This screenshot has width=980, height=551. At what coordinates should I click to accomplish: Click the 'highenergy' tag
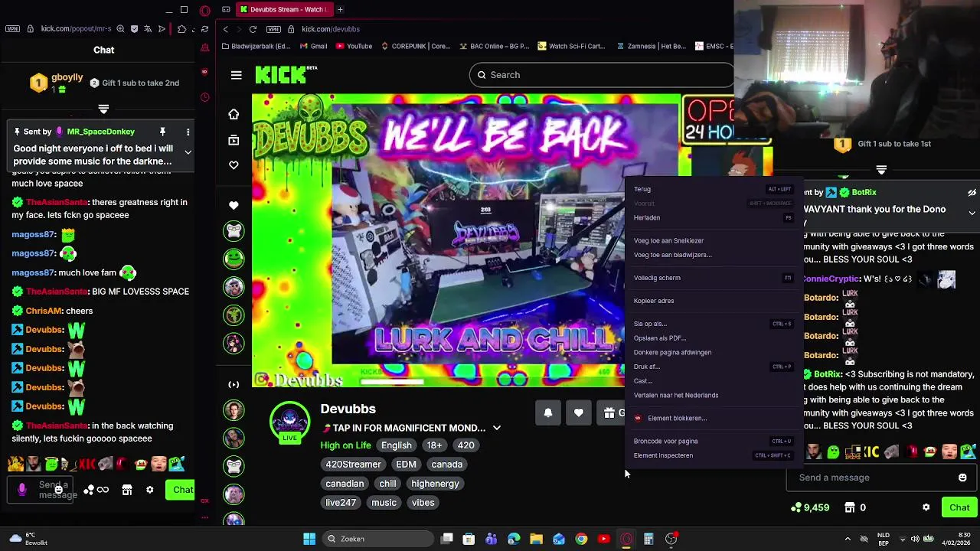[x=435, y=484]
